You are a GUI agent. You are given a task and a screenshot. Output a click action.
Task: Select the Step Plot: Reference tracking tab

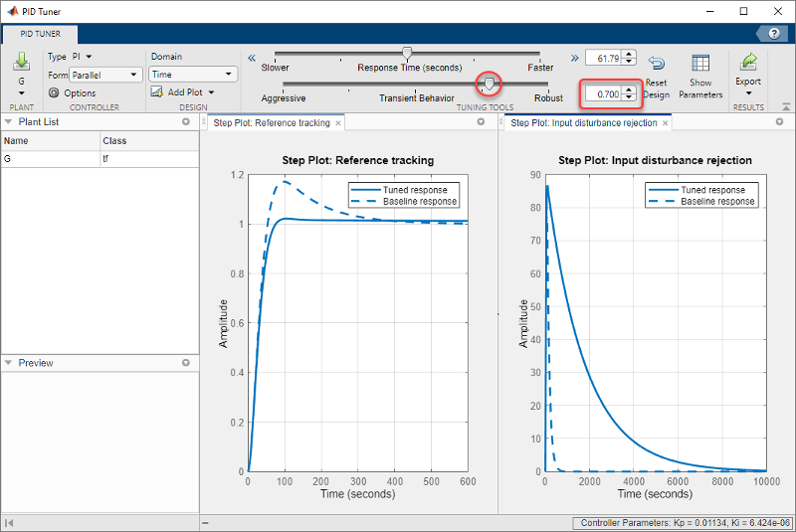pos(272,122)
